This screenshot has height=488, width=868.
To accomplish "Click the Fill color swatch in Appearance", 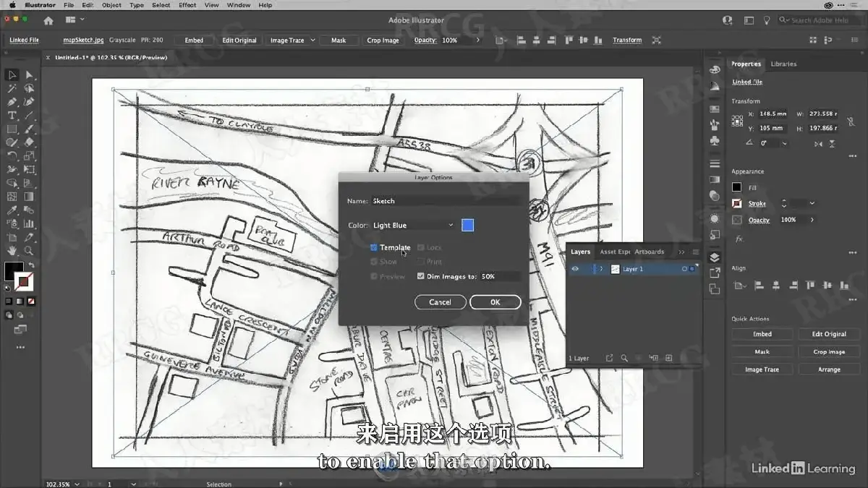I will pyautogui.click(x=737, y=187).
